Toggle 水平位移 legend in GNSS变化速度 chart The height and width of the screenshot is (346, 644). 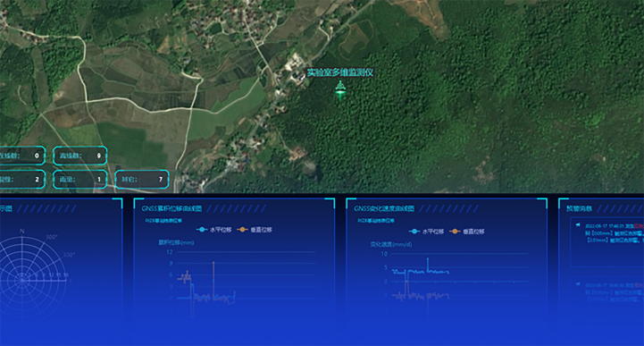(x=426, y=232)
